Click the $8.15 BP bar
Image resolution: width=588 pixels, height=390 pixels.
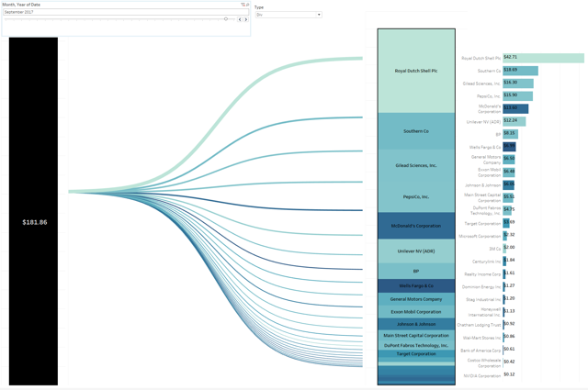coord(511,134)
